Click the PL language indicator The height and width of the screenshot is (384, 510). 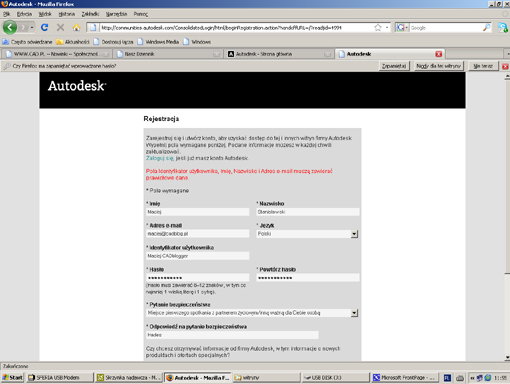point(447,378)
